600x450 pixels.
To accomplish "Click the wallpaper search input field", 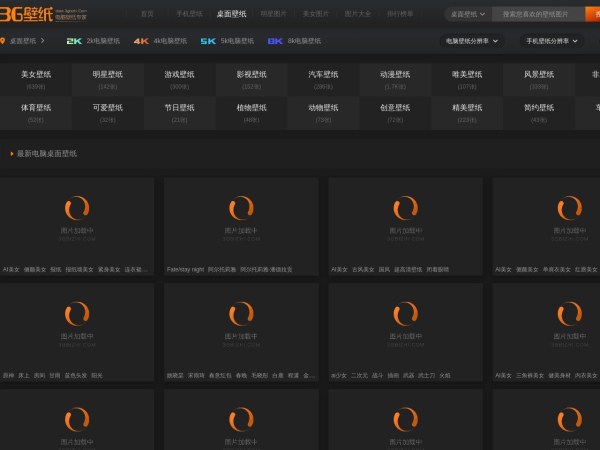I will (536, 14).
